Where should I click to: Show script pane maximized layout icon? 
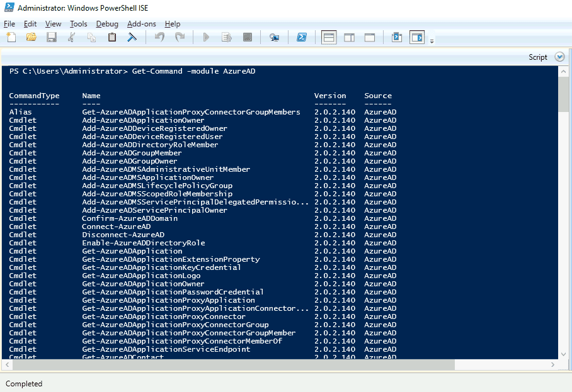point(370,38)
